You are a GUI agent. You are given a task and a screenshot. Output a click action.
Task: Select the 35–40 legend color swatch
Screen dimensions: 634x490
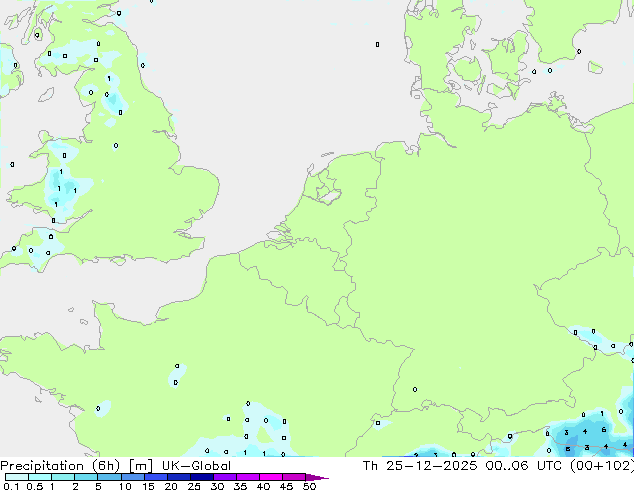tap(247, 477)
